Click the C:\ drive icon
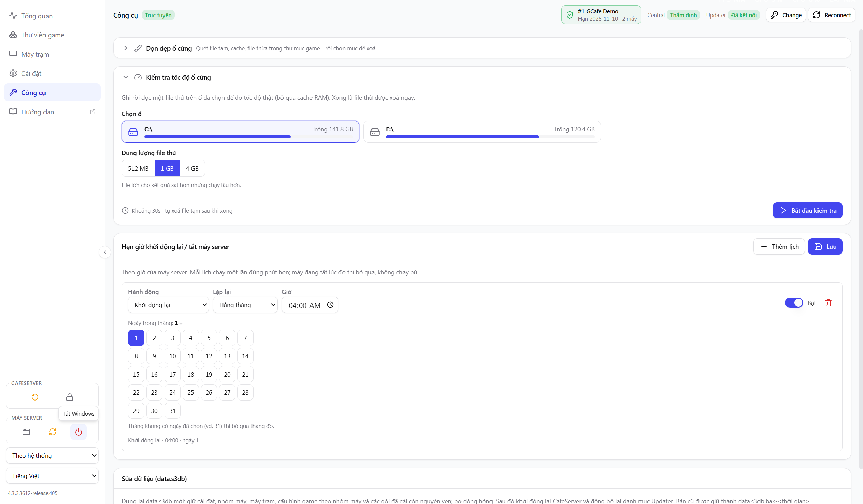Viewport: 863px width, 504px height. (x=133, y=132)
